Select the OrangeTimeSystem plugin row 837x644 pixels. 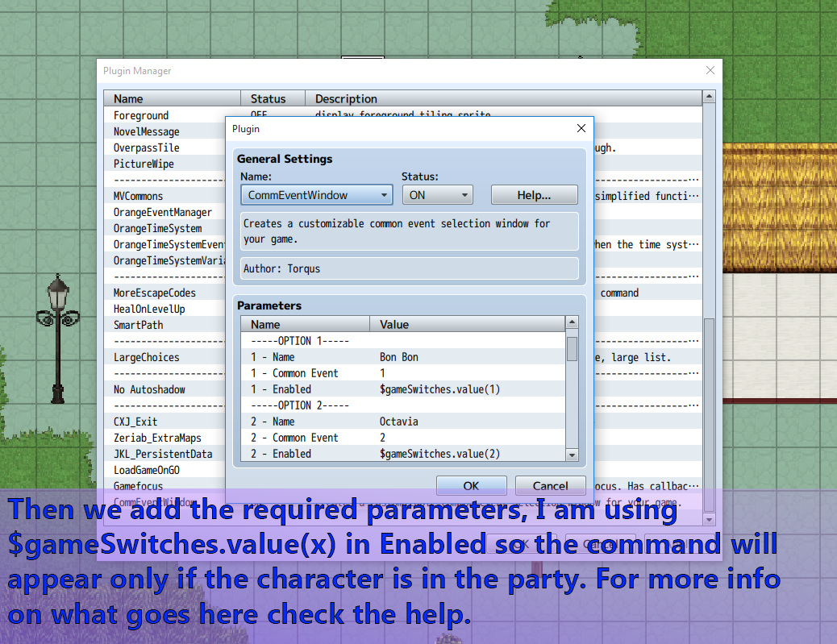coord(165,228)
